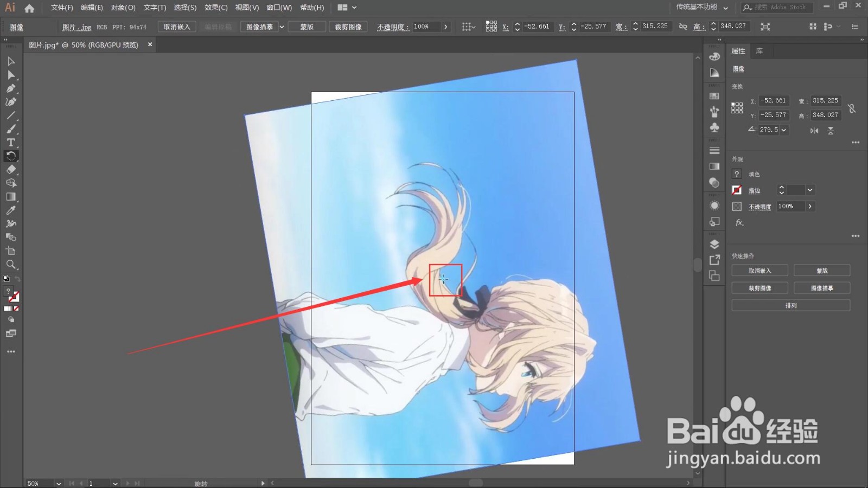Click 图像描摹 in quick actions

click(x=822, y=288)
